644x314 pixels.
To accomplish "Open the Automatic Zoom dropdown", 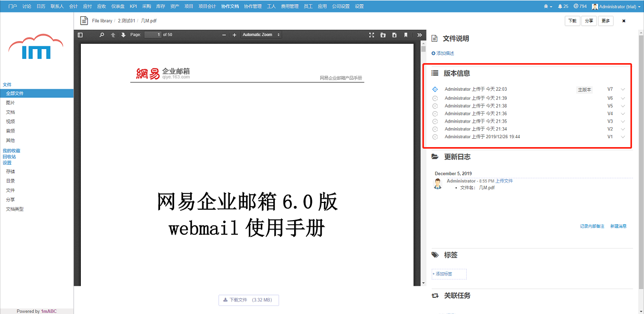I will click(261, 35).
